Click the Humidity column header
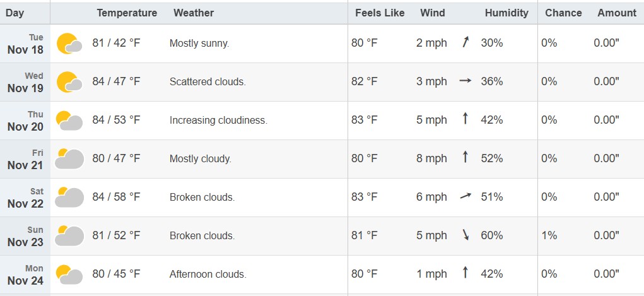The height and width of the screenshot is (296, 644). point(506,13)
